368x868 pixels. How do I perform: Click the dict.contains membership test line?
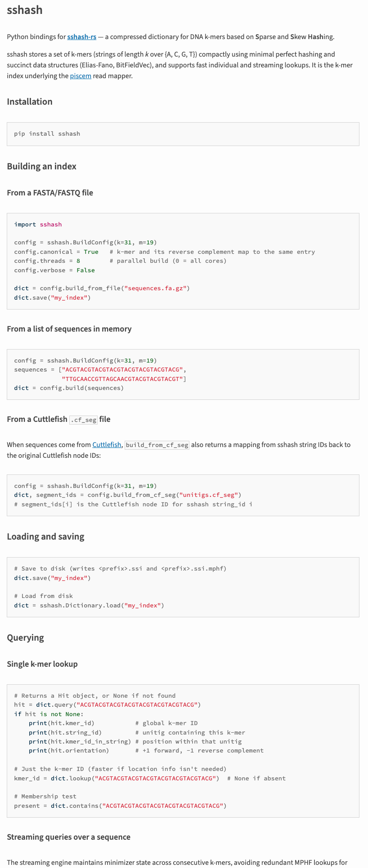[x=120, y=806]
